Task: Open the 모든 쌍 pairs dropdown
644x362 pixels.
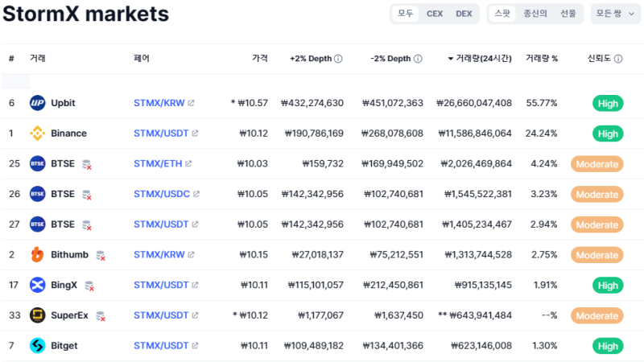Action: click(616, 14)
